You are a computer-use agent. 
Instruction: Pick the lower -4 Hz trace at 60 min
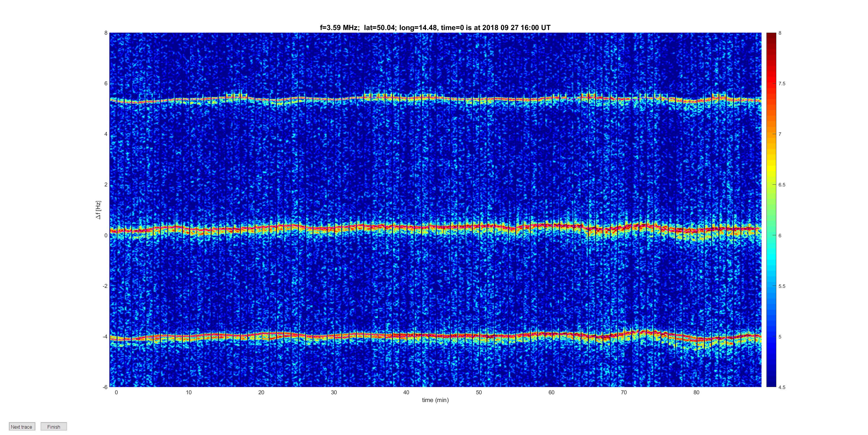(x=551, y=334)
